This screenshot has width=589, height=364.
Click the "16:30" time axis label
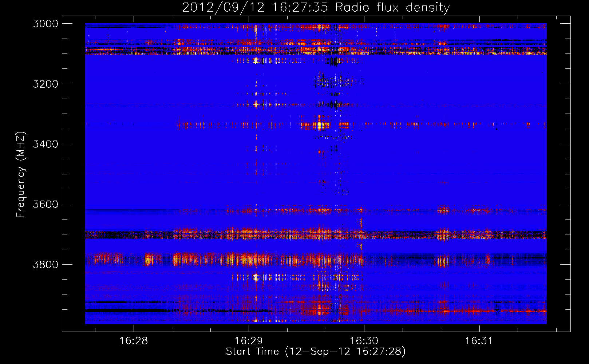coord(364,341)
